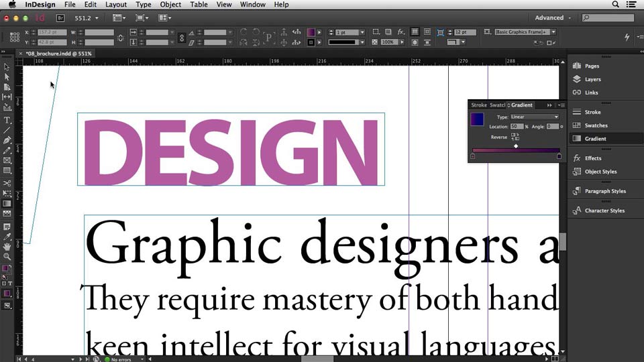Image resolution: width=644 pixels, height=362 pixels.
Task: Toggle constrain proportions for scaling chain
Action: click(180, 38)
